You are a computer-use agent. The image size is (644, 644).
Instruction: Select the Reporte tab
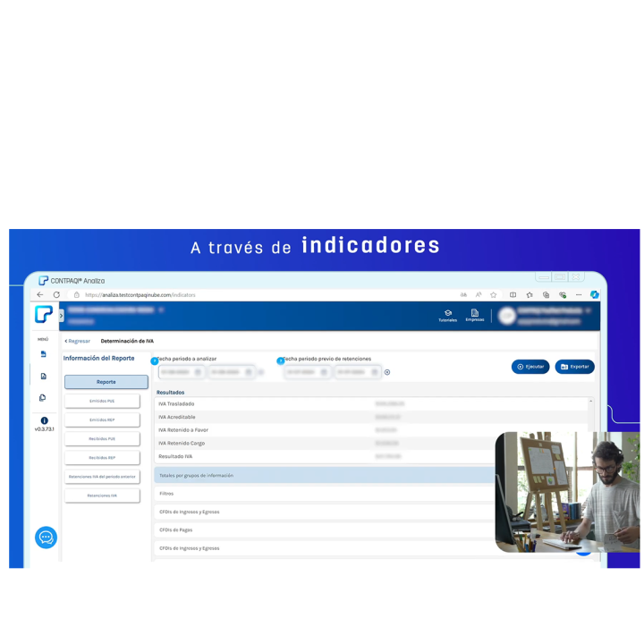tap(106, 382)
